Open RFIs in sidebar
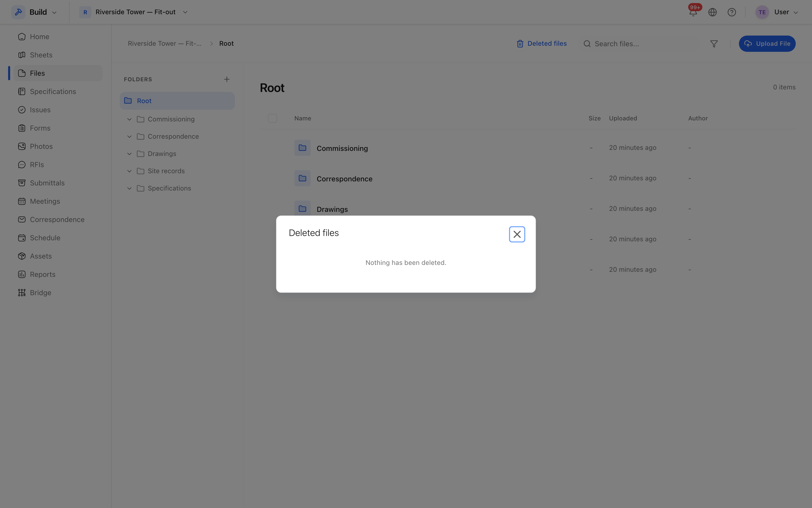The image size is (812, 508). coord(58,165)
